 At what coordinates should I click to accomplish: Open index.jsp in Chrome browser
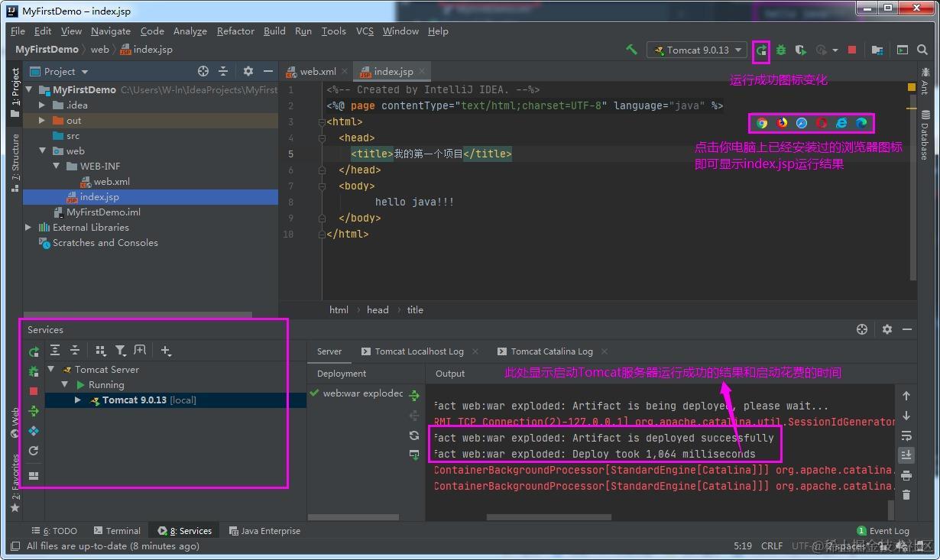click(762, 123)
